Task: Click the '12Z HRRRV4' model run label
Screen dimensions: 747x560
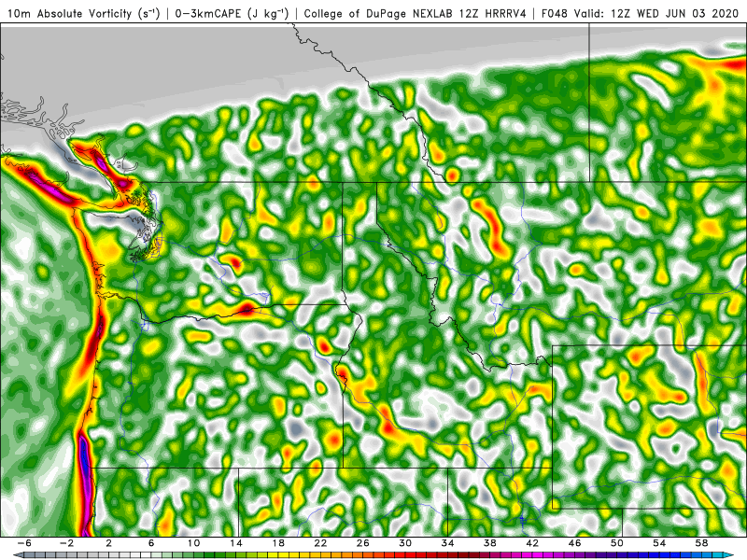Action: 493,13
